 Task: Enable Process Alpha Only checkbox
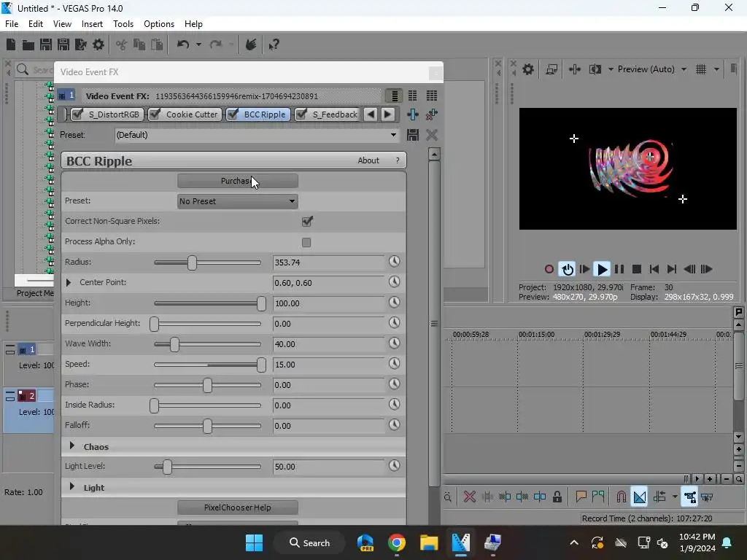point(306,242)
